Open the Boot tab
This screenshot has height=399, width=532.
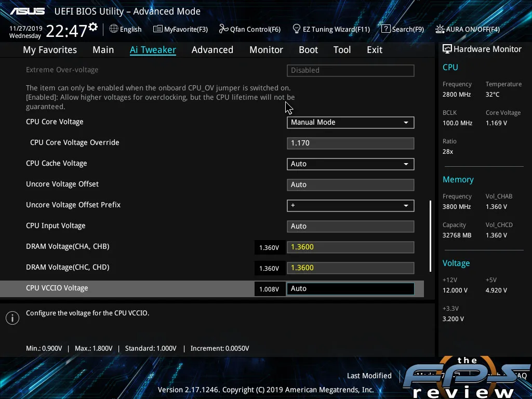tap(309, 50)
